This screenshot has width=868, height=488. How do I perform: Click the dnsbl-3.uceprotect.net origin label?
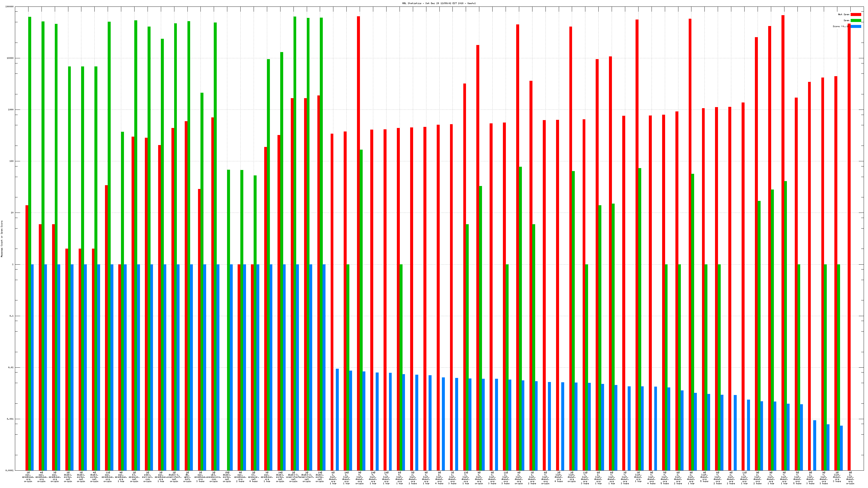pos(293,477)
